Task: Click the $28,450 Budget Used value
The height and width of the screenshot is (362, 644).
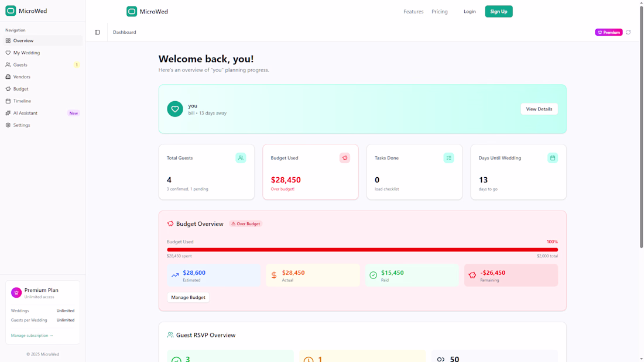Action: [x=286, y=180]
